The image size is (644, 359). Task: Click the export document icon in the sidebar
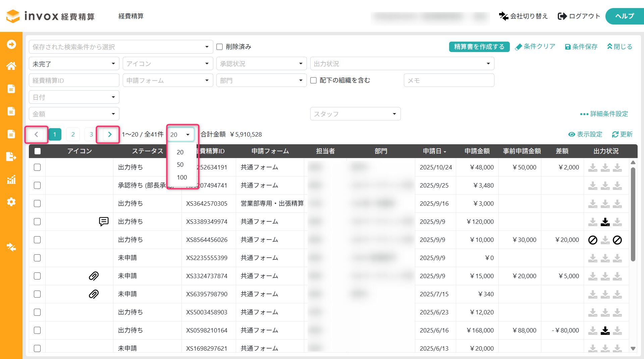click(x=11, y=157)
